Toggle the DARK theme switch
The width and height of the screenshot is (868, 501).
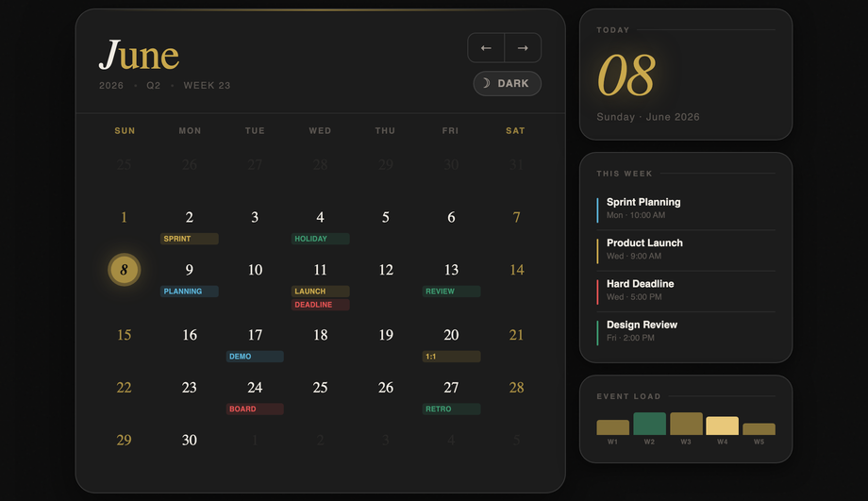tap(507, 84)
